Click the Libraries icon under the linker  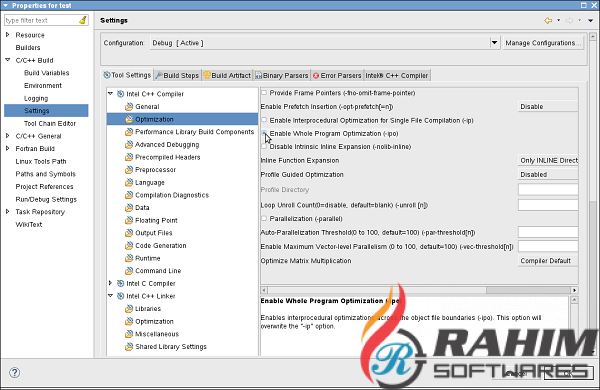[x=129, y=308]
